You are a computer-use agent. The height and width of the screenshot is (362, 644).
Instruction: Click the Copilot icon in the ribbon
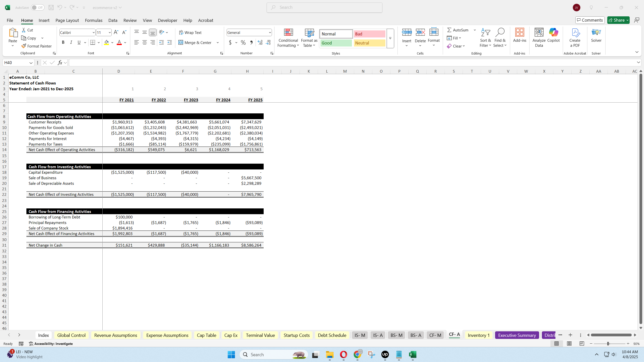pyautogui.click(x=553, y=33)
